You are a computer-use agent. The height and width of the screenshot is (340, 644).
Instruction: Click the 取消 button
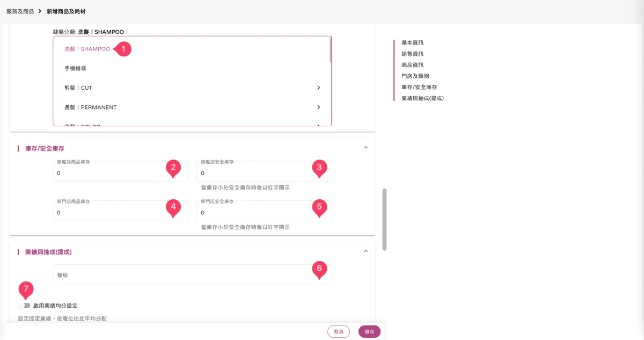[339, 331]
